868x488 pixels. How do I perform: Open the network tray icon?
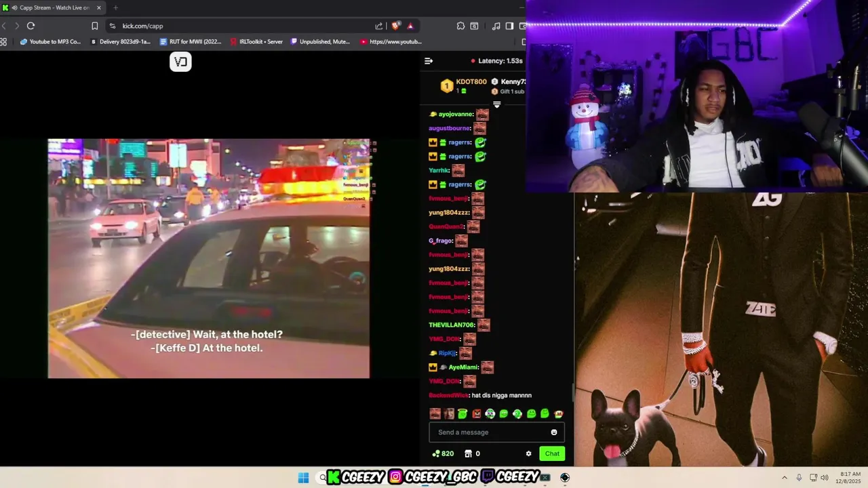pos(813,477)
